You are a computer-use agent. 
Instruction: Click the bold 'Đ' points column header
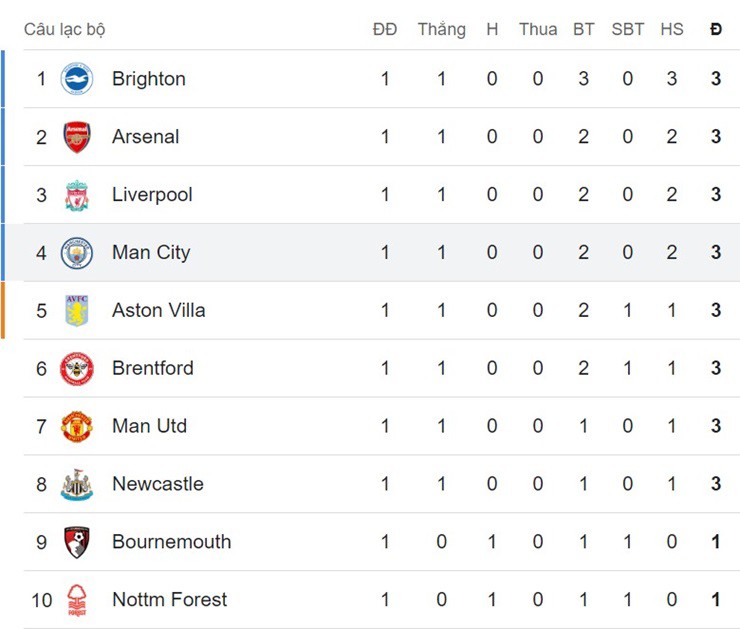716,29
